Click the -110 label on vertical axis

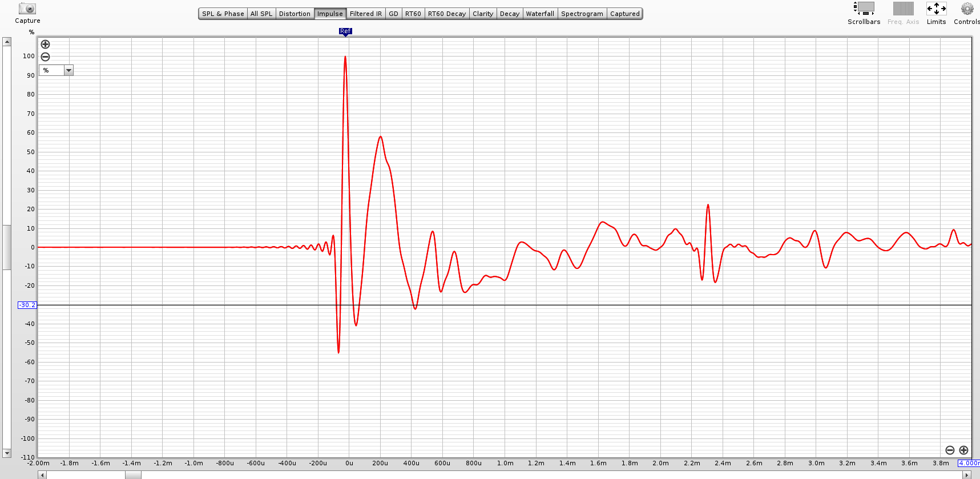28,457
